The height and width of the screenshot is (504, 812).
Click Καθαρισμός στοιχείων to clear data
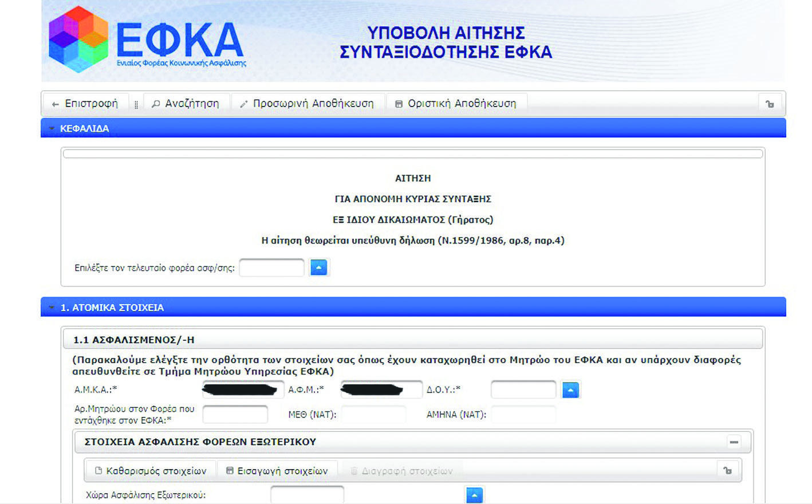pos(151,471)
